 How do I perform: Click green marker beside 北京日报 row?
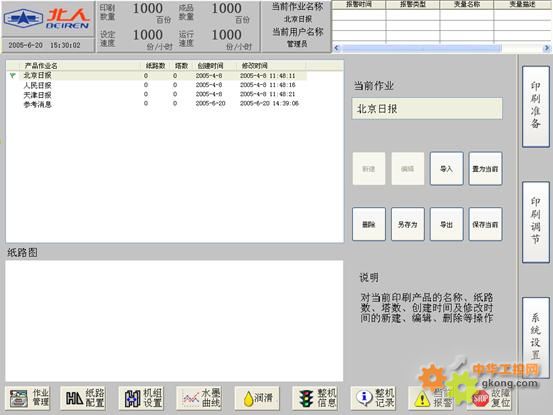(x=13, y=75)
